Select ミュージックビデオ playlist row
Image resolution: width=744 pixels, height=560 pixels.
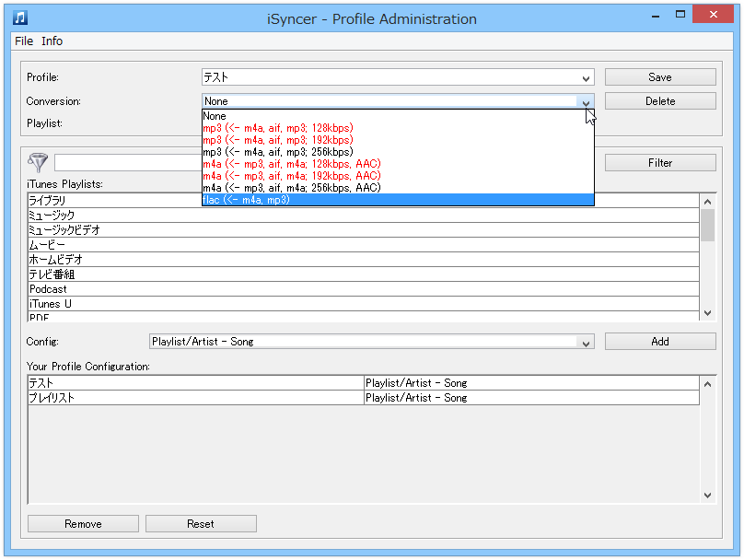363,229
